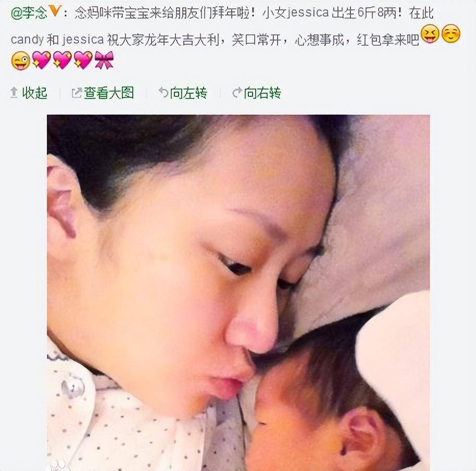The image size is (476, 471).
Task: Click the counter-clockwise rotate arrow icon
Action: click(164, 92)
